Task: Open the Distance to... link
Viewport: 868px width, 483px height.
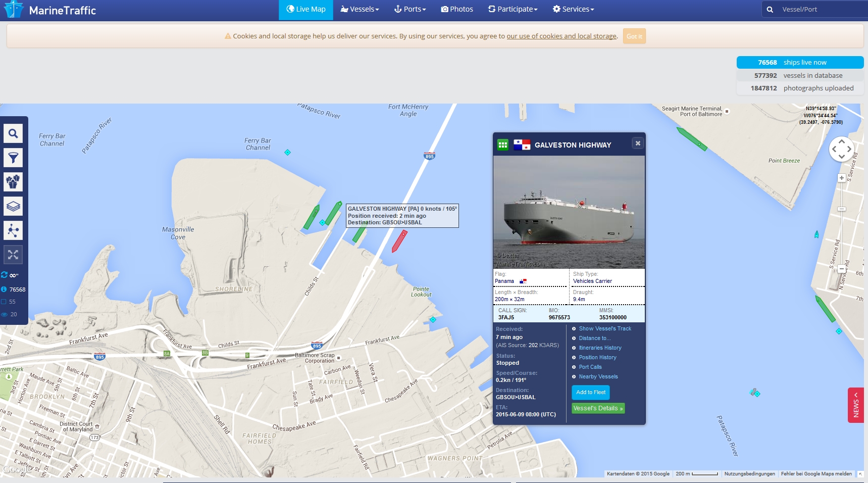Action: point(595,339)
